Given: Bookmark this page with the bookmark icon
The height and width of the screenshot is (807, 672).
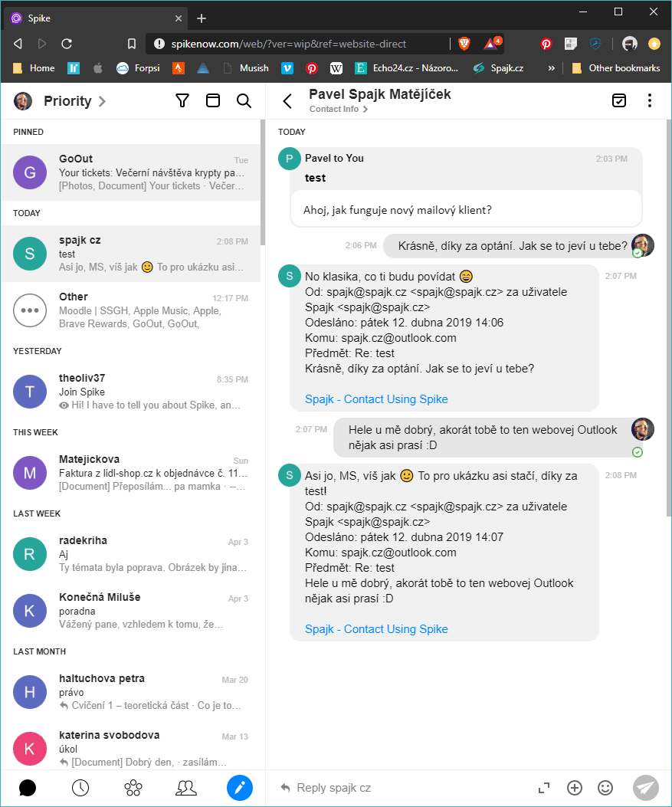Looking at the screenshot, I should pos(132,44).
